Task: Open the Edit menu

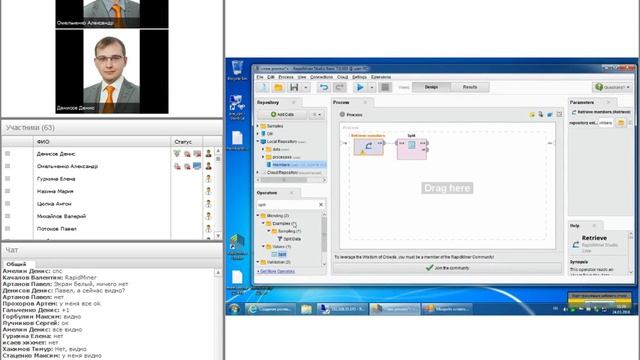Action: click(271, 77)
